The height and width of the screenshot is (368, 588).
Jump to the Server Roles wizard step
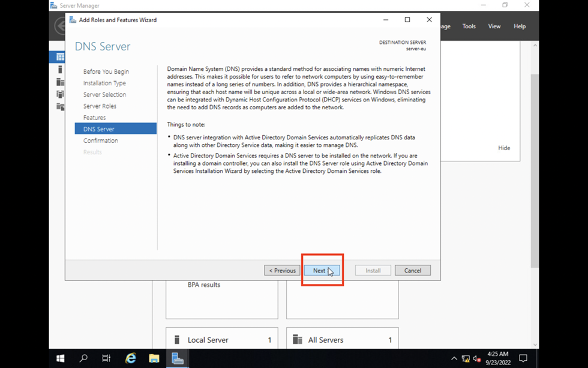tap(100, 106)
